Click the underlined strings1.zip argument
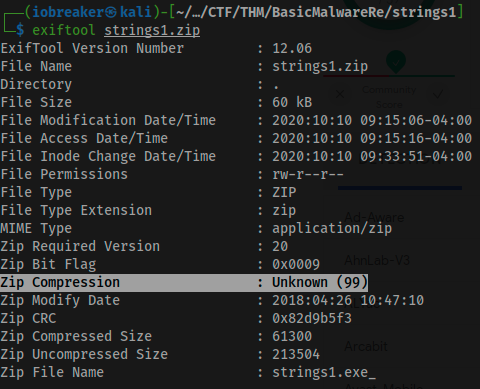This screenshot has width=480, height=389. point(152,31)
